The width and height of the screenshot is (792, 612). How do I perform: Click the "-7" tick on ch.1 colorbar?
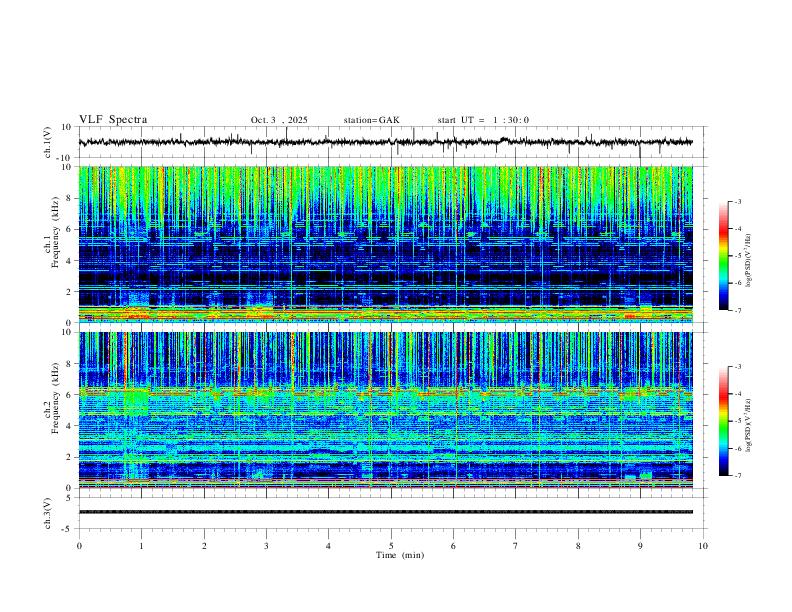[x=737, y=311]
